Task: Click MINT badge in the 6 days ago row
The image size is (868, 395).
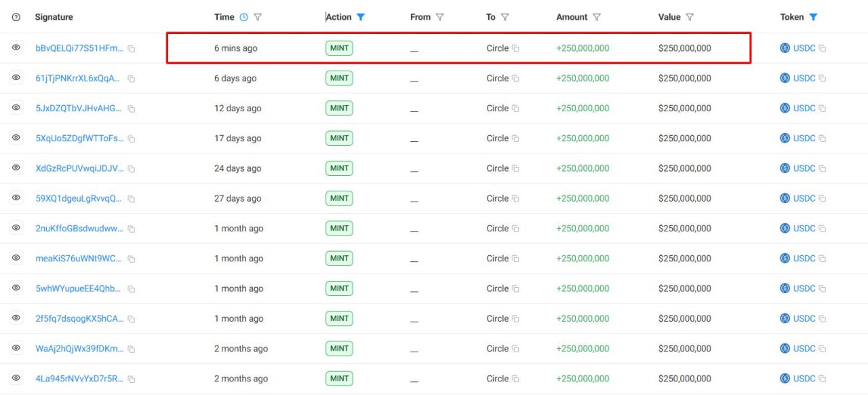Action: [x=339, y=78]
